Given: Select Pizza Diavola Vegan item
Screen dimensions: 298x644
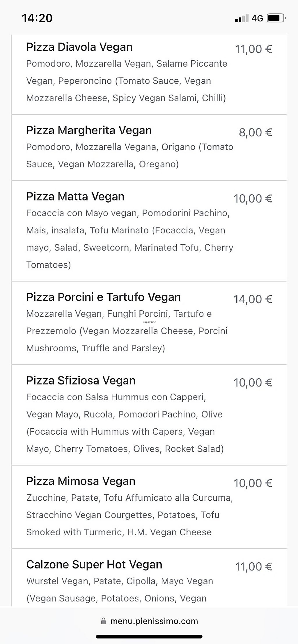Looking at the screenshot, I should (79, 47).
